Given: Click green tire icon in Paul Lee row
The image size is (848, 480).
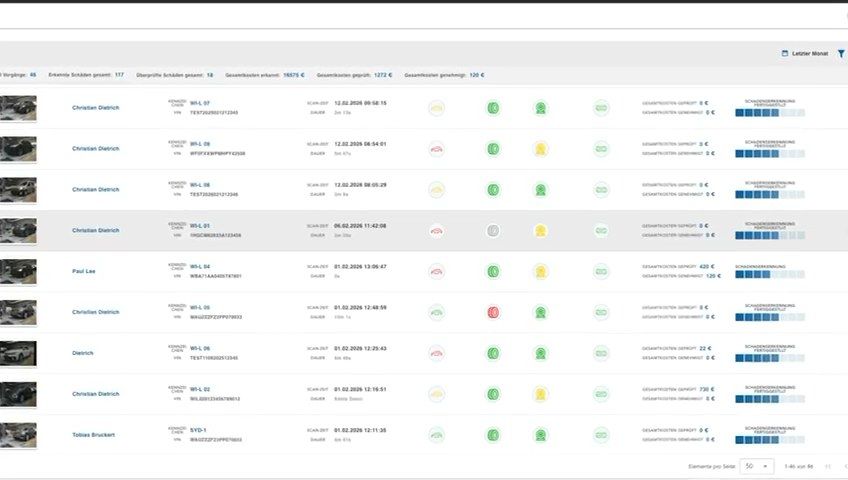Looking at the screenshot, I should 493,271.
